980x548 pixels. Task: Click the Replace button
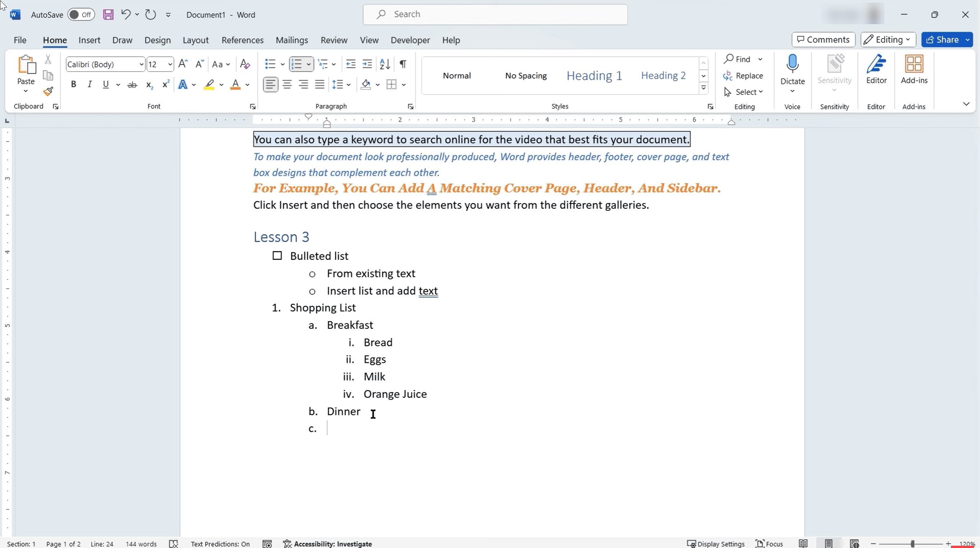click(x=743, y=75)
